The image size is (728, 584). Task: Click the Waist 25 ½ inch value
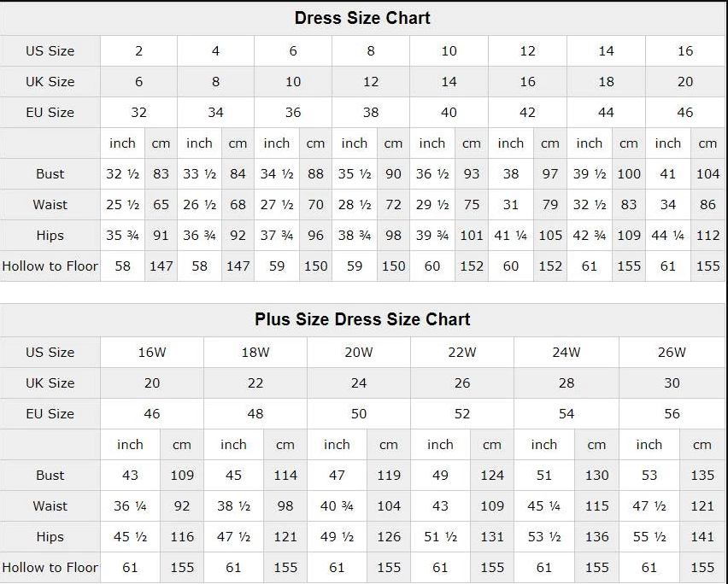122,204
